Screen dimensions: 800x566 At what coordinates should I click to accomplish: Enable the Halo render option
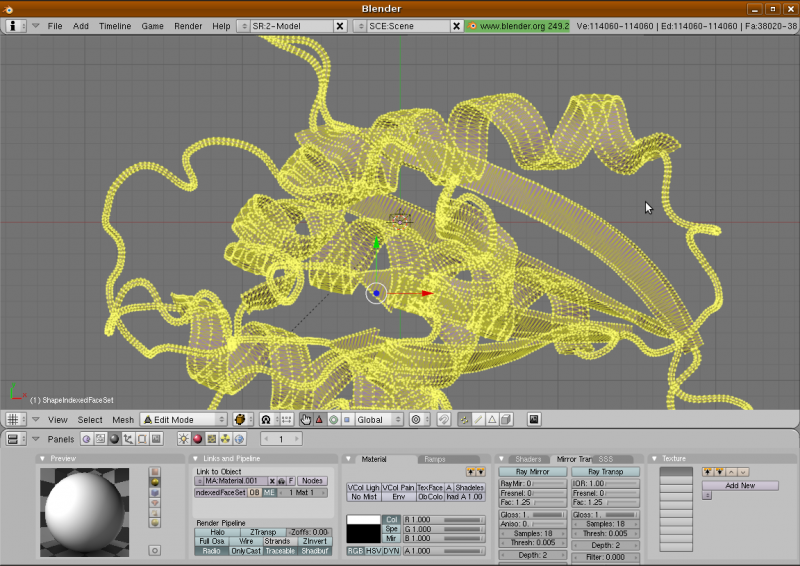tap(217, 532)
